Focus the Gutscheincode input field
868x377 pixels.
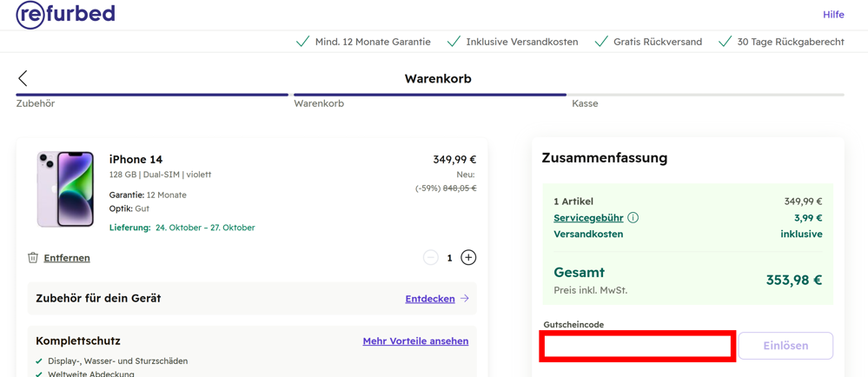638,347
